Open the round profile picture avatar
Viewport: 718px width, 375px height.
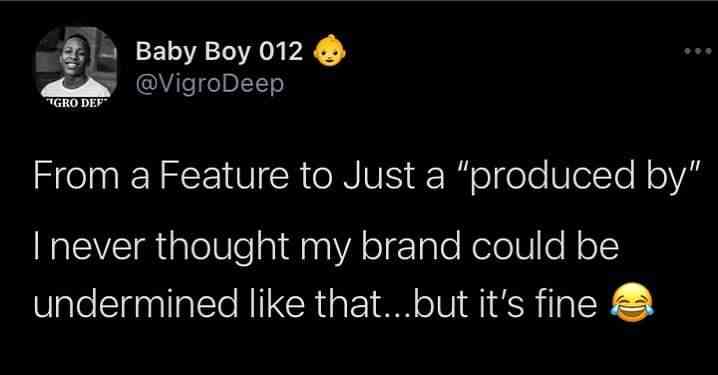pos(76,66)
